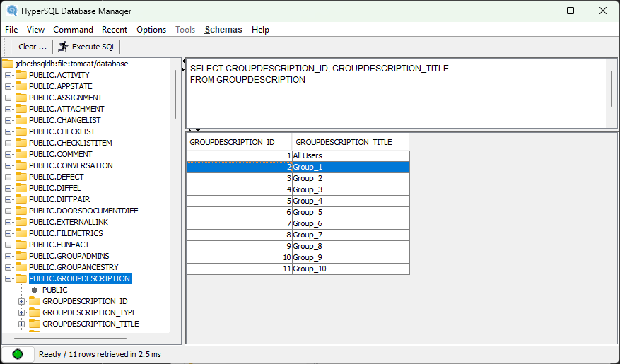
Task: Expand the PUBLIC.CONVERSATION tree node
Action: [8, 165]
